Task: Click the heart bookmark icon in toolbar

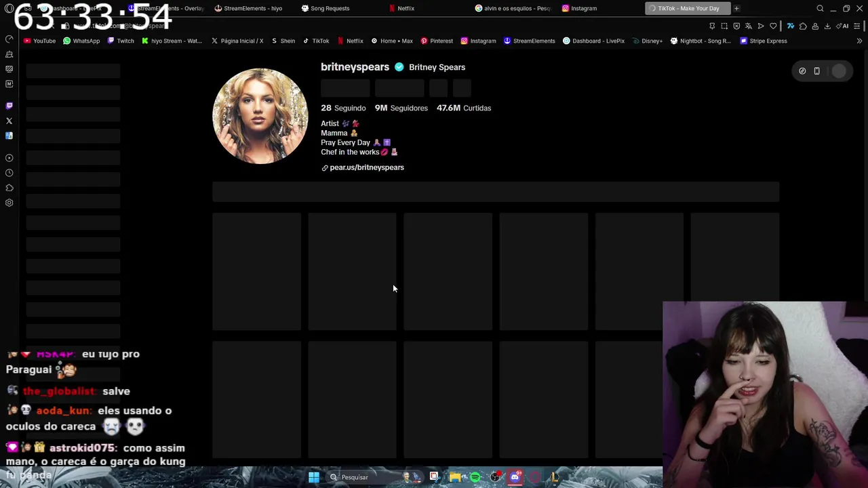Action: tap(773, 26)
